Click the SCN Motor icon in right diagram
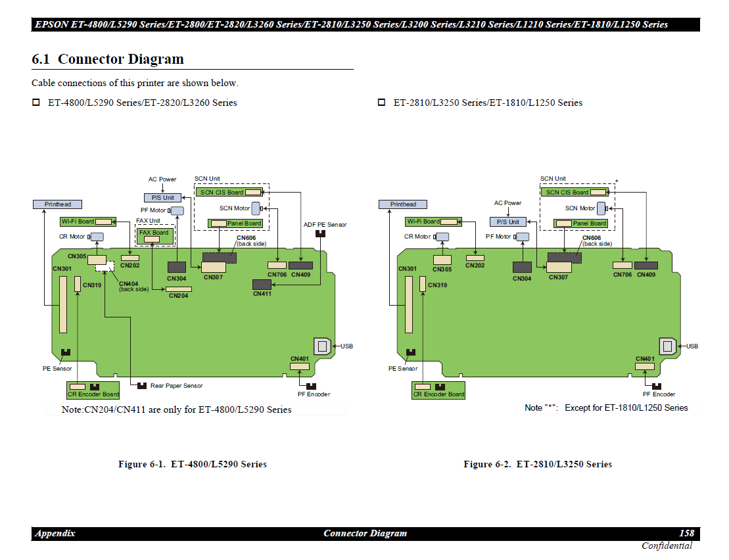This screenshot has height=560, width=729. click(x=601, y=208)
